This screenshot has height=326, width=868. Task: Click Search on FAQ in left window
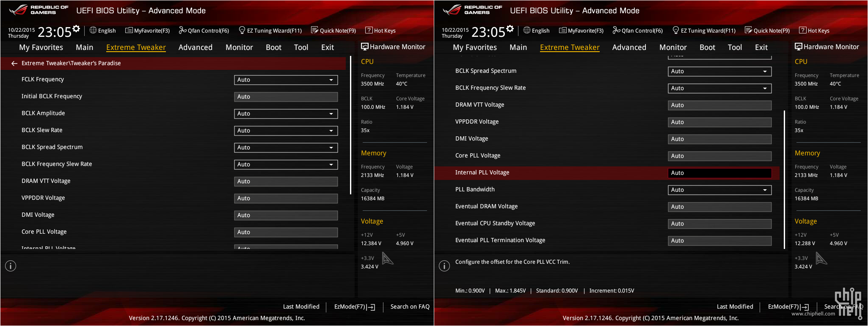click(x=410, y=307)
